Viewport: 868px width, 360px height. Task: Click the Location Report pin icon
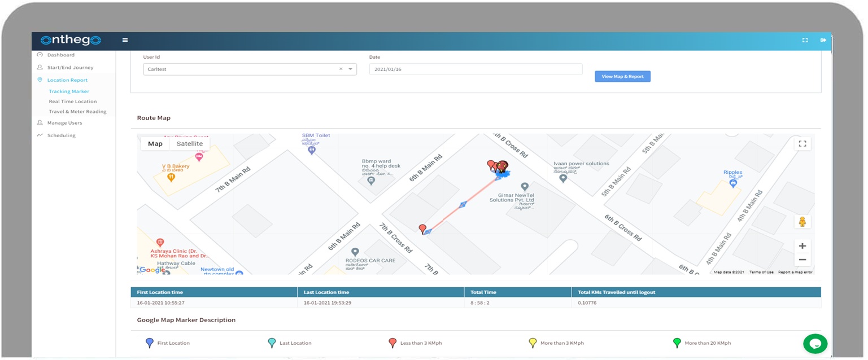[40, 80]
